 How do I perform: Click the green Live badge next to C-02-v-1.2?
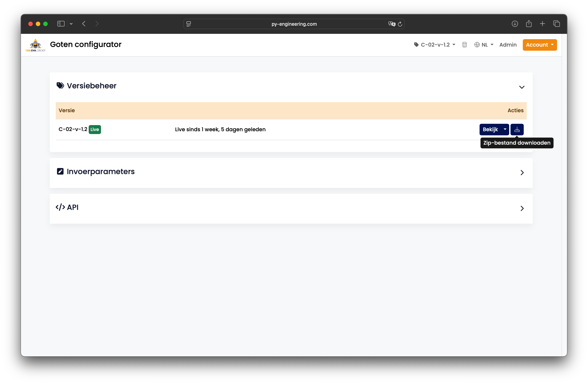[95, 129]
